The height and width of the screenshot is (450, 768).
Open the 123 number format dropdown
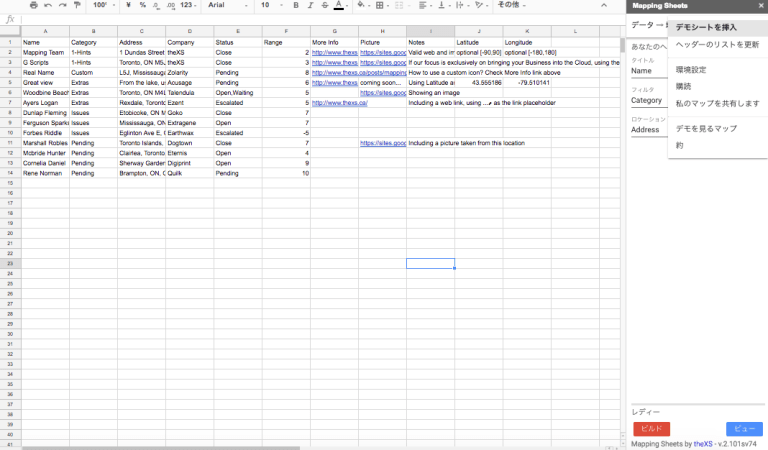pyautogui.click(x=188, y=5)
